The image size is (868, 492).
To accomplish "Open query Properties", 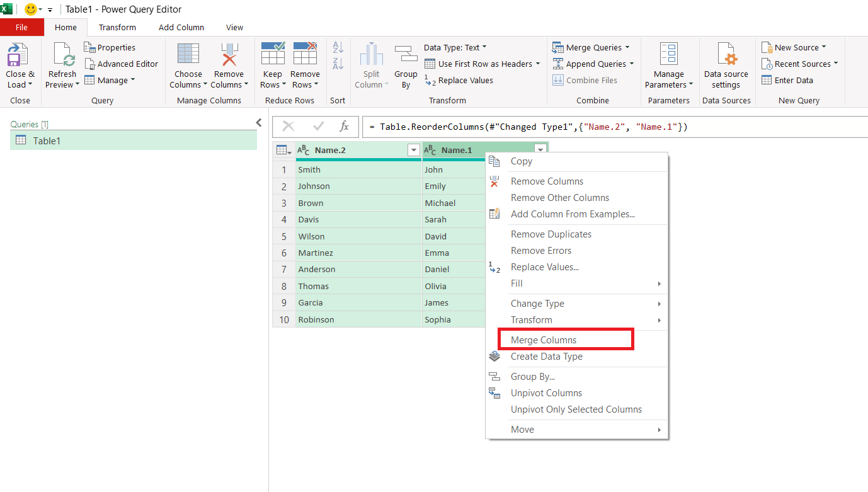I will pyautogui.click(x=110, y=47).
